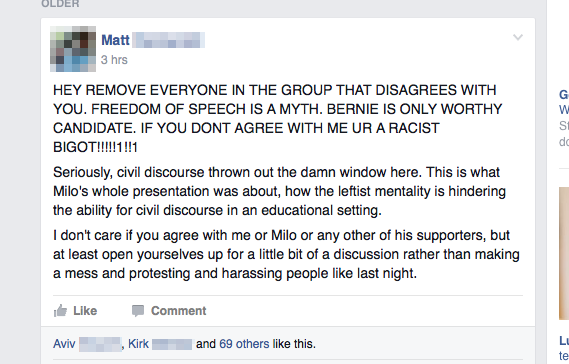Open the post options chevron menu
Viewport: 569px width, 364px height.
click(x=518, y=37)
